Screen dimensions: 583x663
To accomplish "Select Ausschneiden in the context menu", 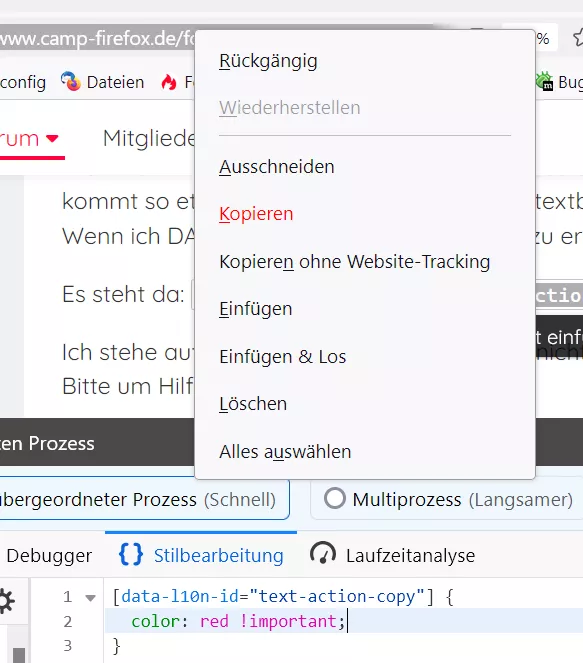I will coord(276,167).
